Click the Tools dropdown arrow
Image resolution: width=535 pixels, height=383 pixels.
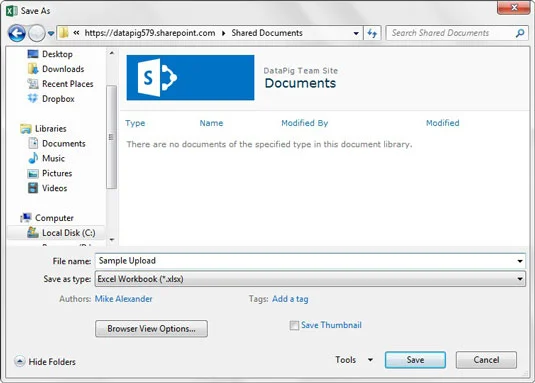point(370,360)
